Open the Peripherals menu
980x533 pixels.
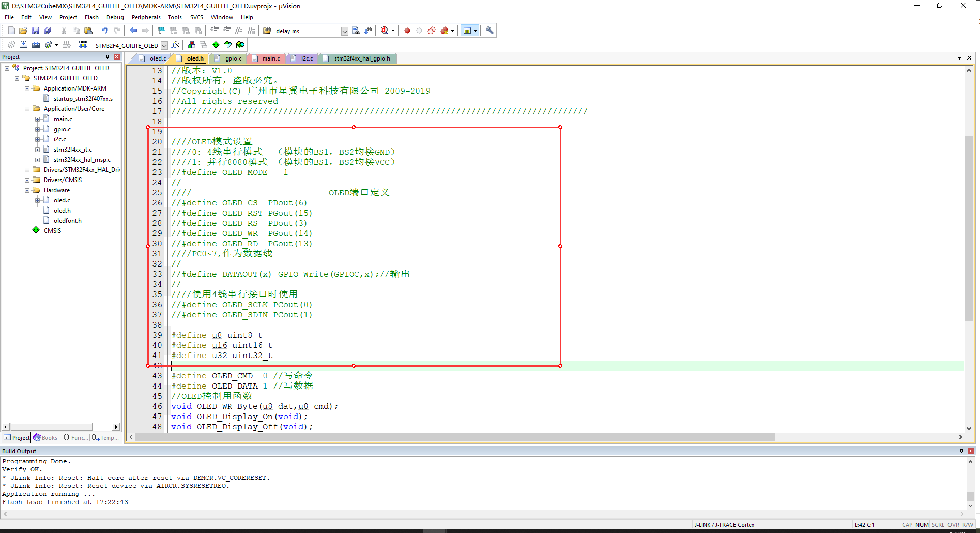click(146, 17)
